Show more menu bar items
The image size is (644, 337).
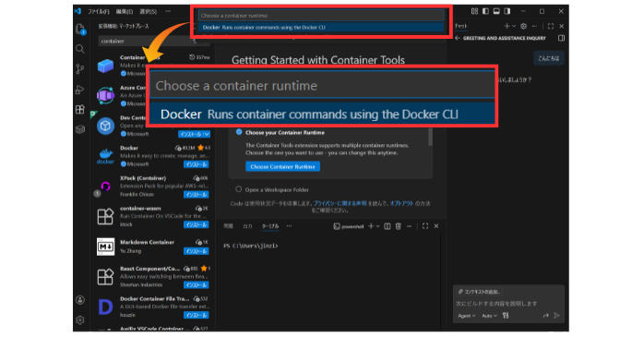[168, 11]
